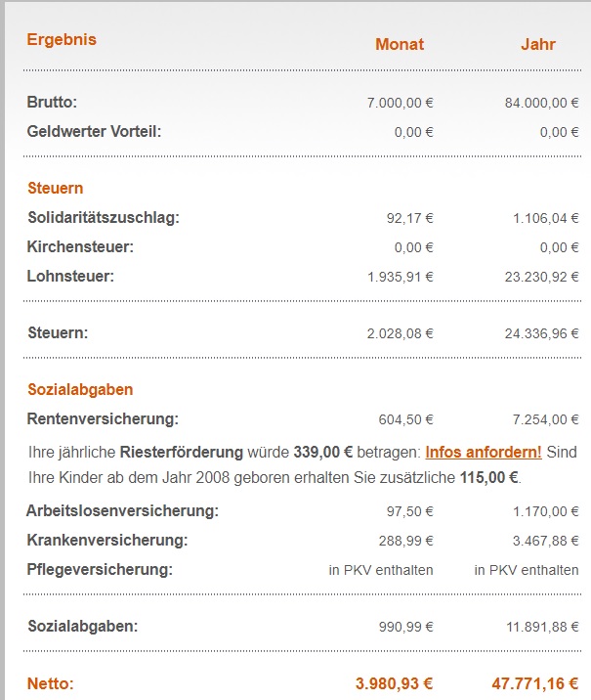591x700 pixels.
Task: Click the Pflegeversicherung label
Action: [100, 569]
